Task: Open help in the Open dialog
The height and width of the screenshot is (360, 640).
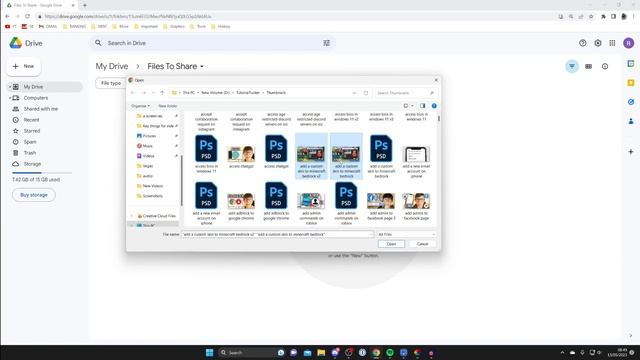Action: click(434, 106)
